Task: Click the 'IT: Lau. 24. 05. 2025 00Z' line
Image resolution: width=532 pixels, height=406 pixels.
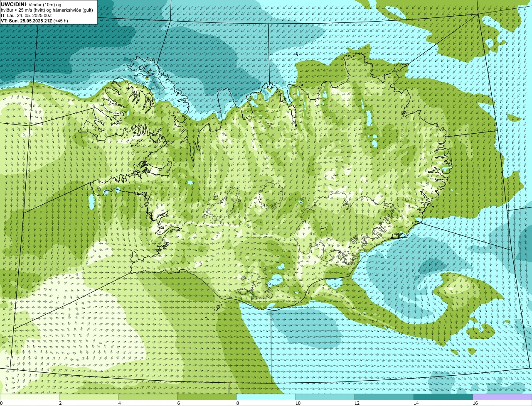Action: coord(26,15)
